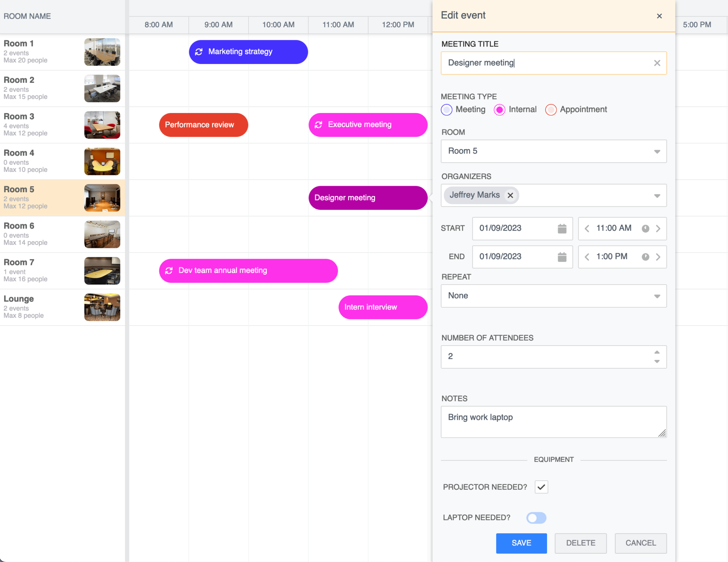Choose the Appointment meeting type
This screenshot has width=728, height=562.
[551, 110]
